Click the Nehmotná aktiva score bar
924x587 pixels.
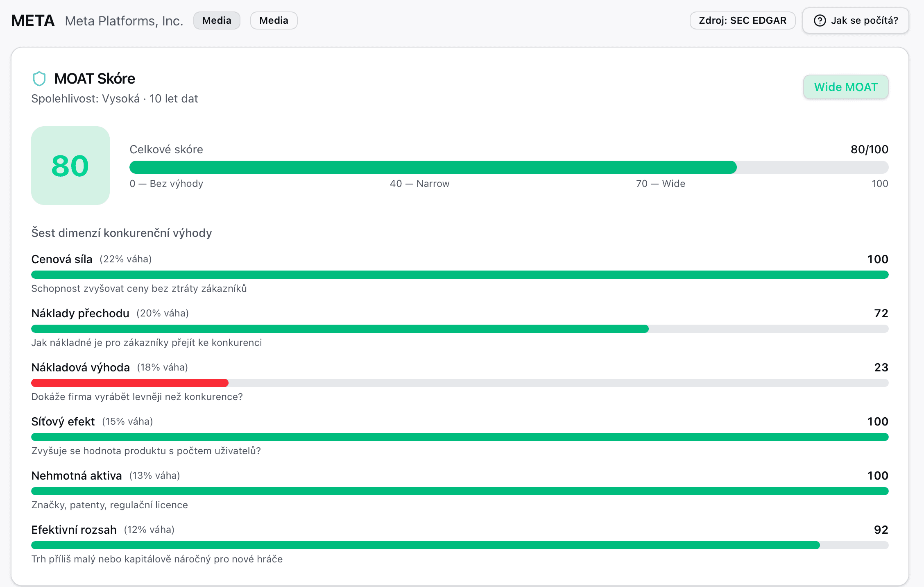tap(460, 491)
